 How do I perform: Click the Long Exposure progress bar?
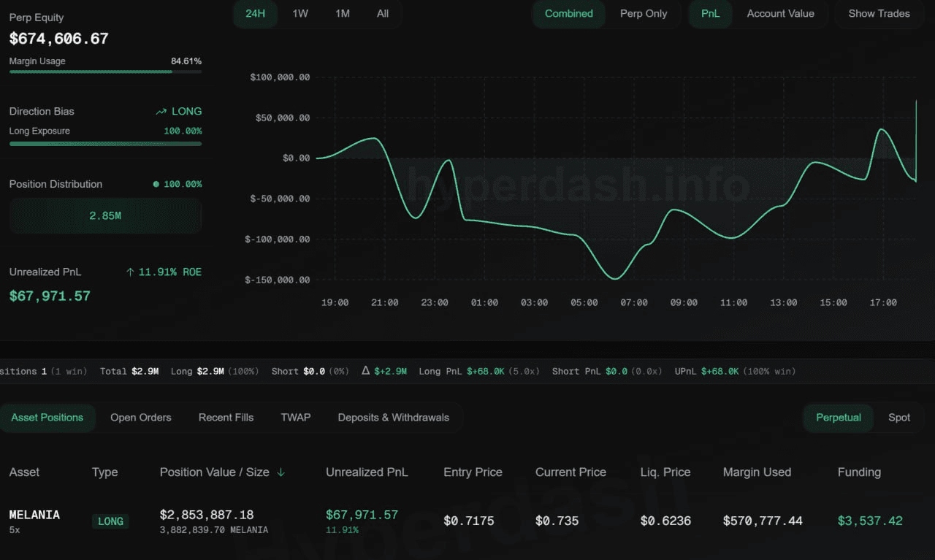click(x=105, y=144)
